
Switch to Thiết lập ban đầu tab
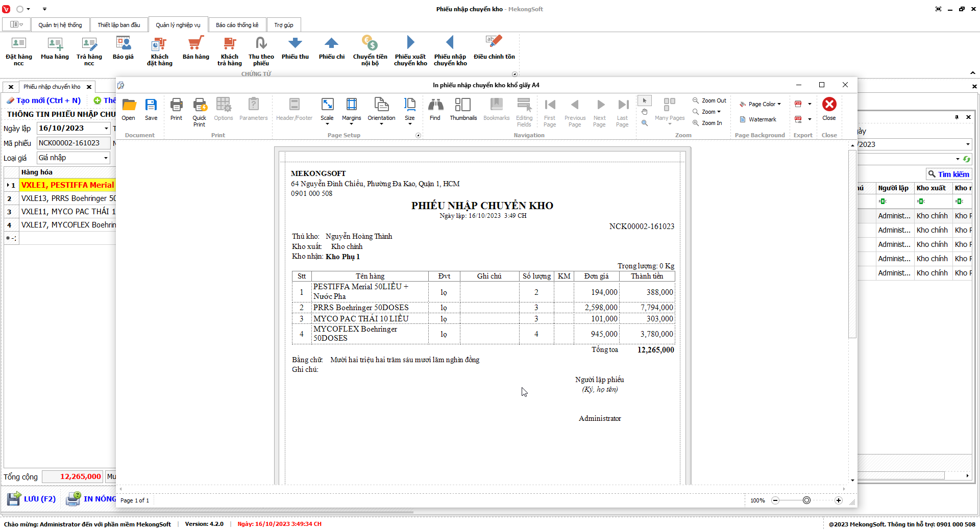click(x=119, y=25)
